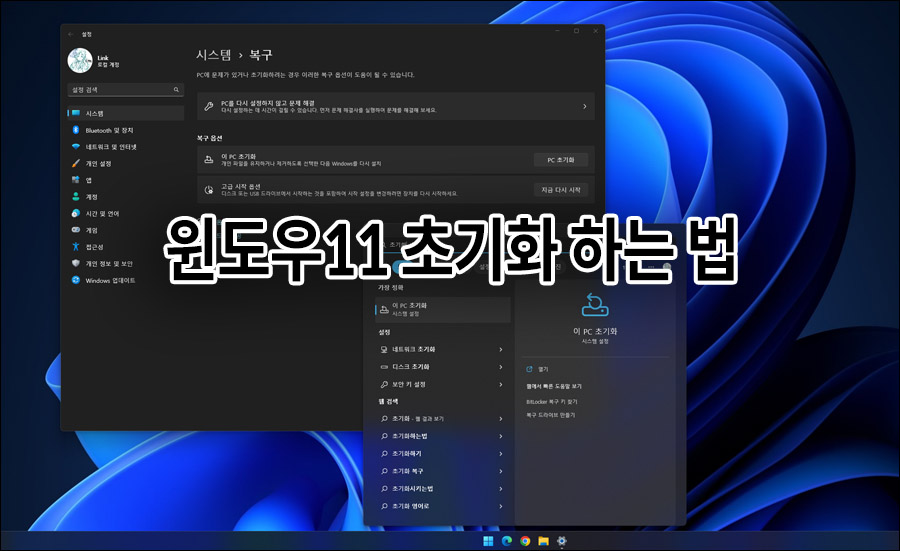Image resolution: width=900 pixels, height=551 pixels.
Task: Open the 복구 드라이브 만들기 link
Action: [x=550, y=414]
